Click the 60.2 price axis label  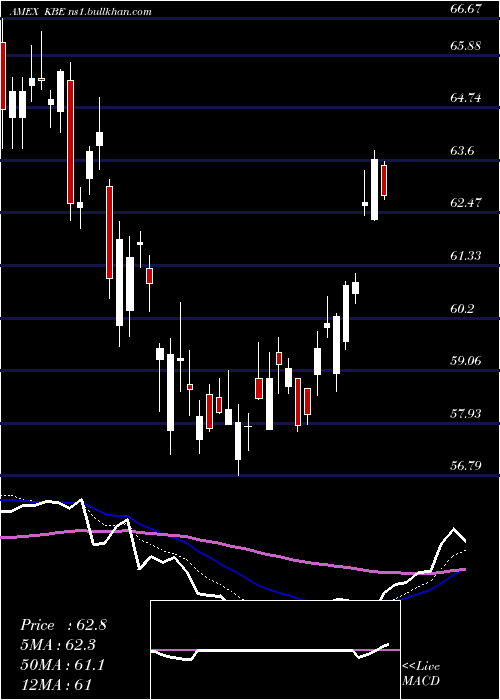coord(462,308)
